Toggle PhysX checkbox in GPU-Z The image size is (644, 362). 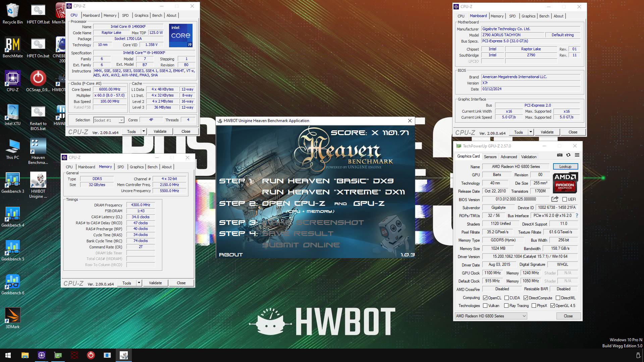534,305
